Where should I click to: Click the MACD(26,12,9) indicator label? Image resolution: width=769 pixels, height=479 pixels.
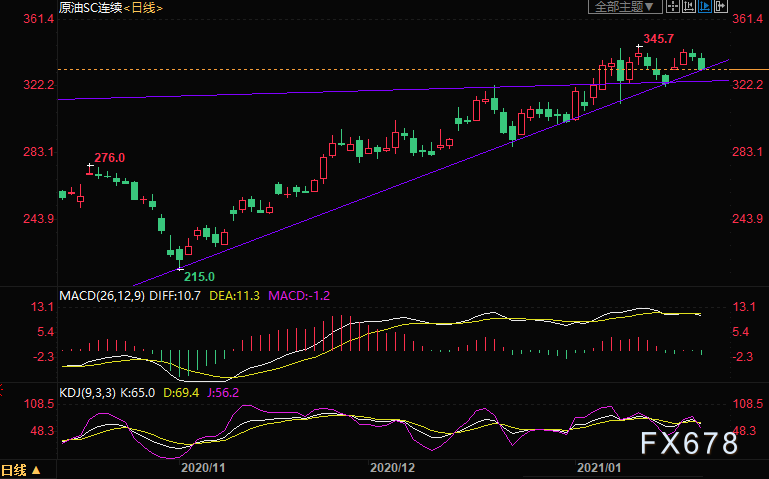tap(102, 296)
